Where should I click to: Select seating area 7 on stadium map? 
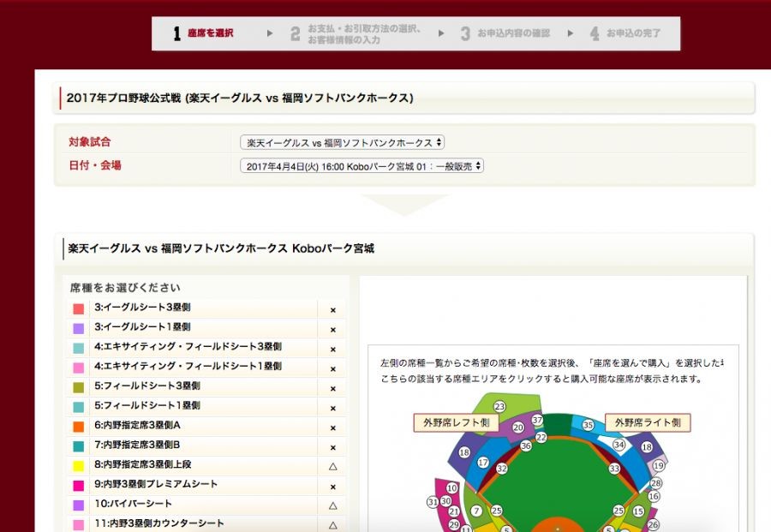pos(476,511)
